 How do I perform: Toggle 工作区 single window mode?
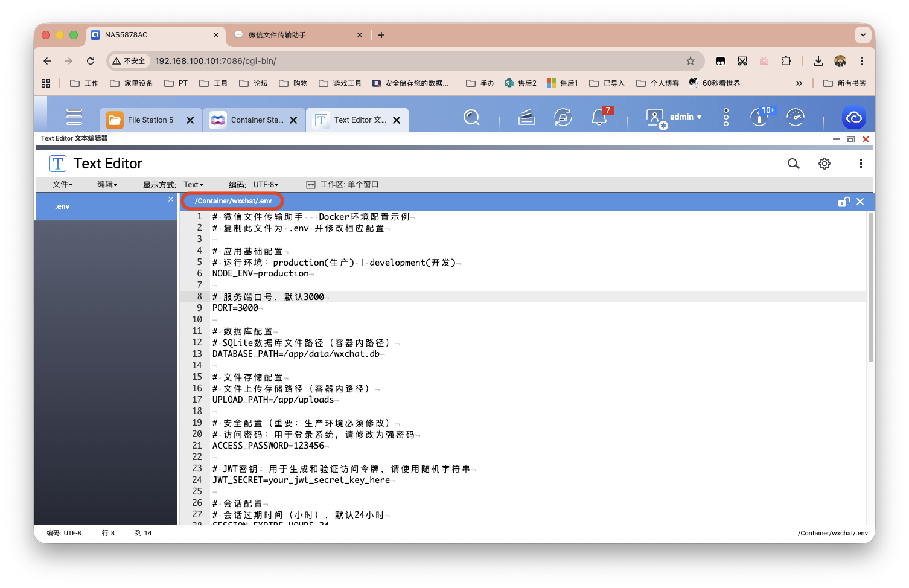click(x=342, y=184)
